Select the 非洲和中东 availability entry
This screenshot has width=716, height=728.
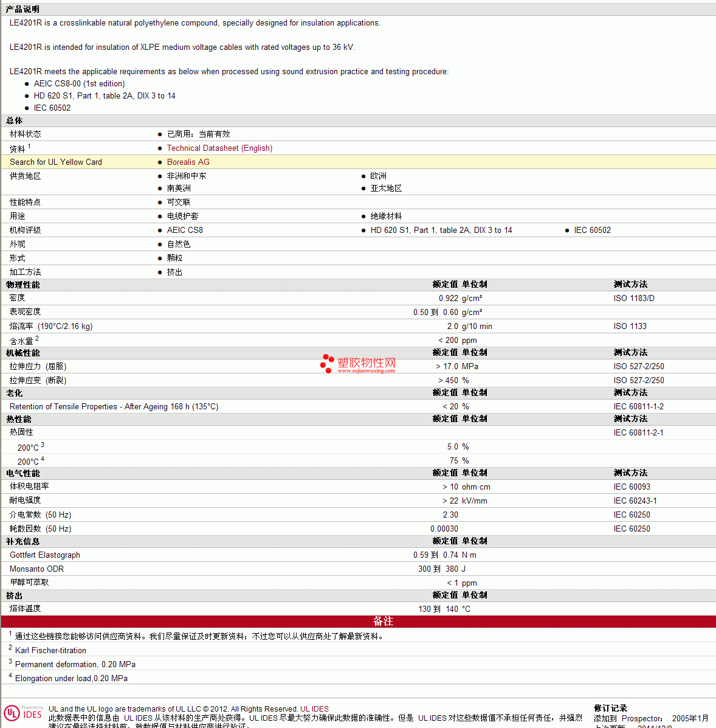pyautogui.click(x=187, y=176)
